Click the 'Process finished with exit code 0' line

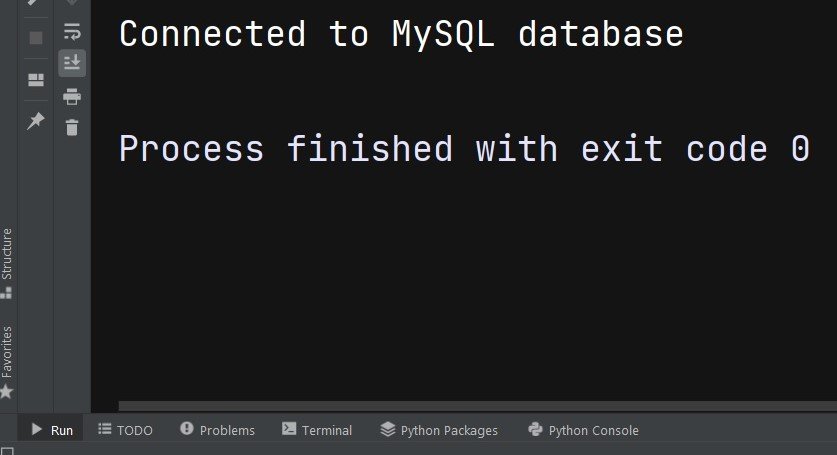[464, 148]
